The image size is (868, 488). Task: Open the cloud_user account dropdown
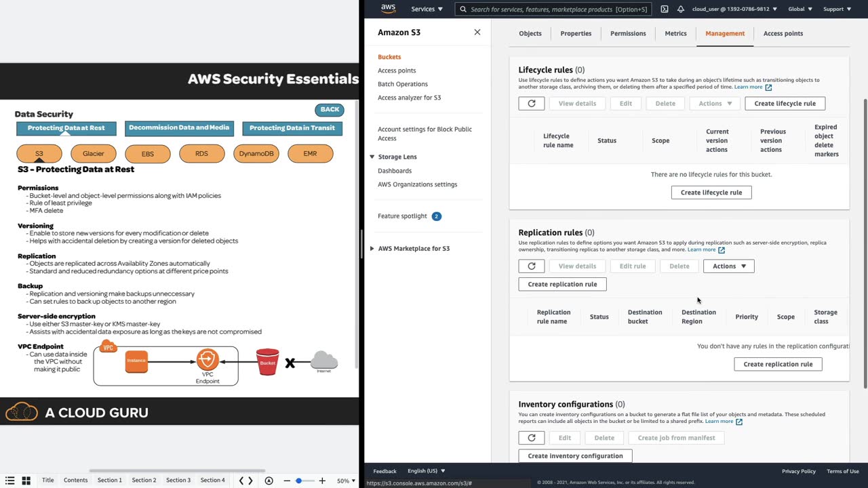[734, 9]
